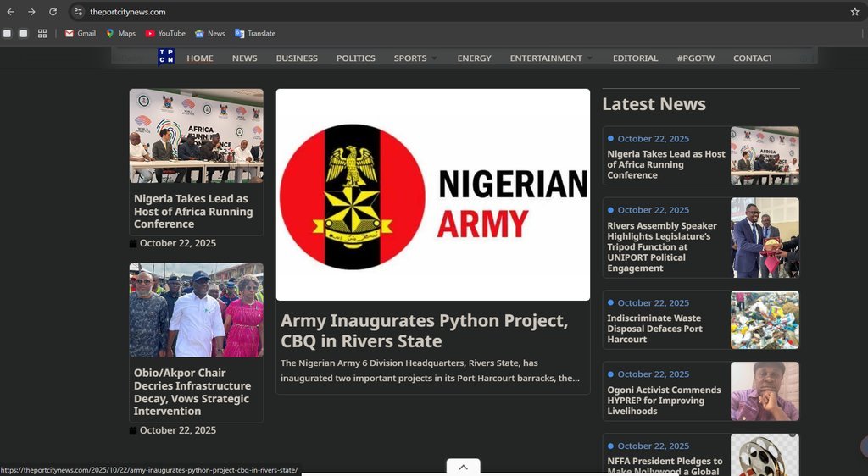Click the Nigerian Army article excerpt text
The width and height of the screenshot is (868, 476).
coord(430,370)
